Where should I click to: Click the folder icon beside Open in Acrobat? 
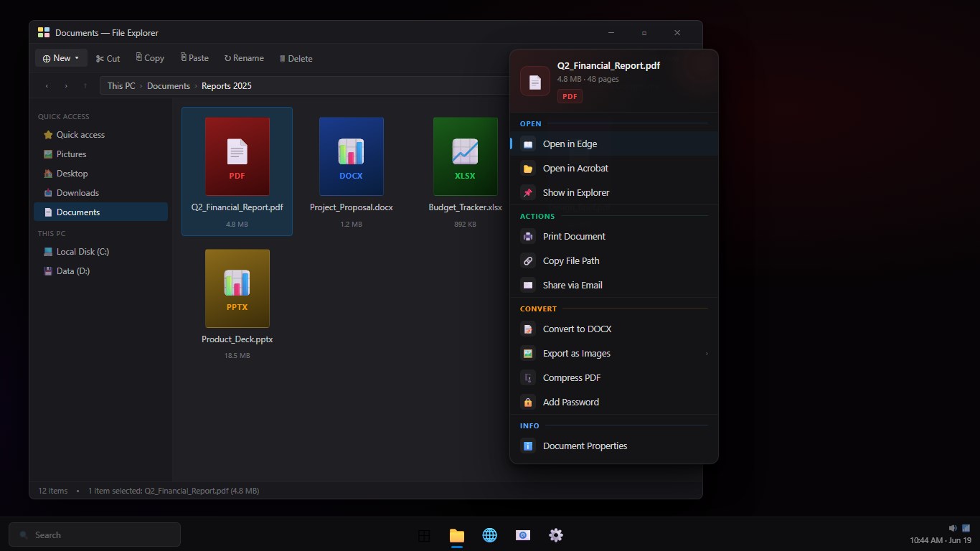528,169
